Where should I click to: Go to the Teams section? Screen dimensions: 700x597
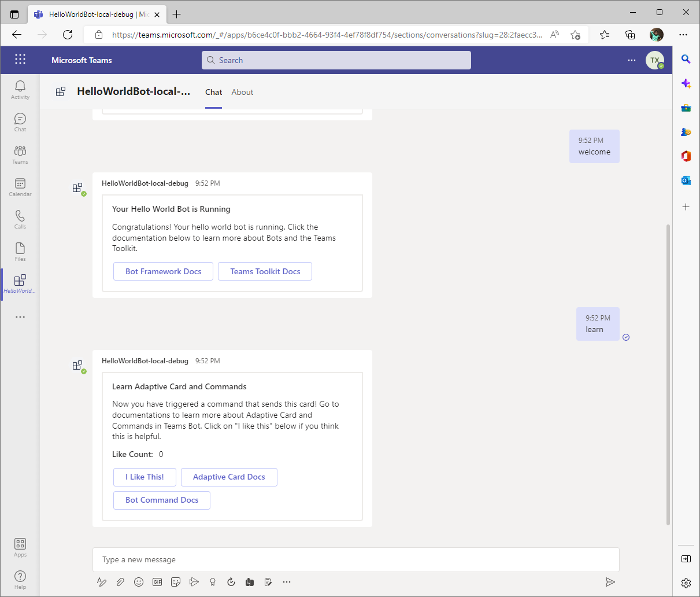coord(20,154)
